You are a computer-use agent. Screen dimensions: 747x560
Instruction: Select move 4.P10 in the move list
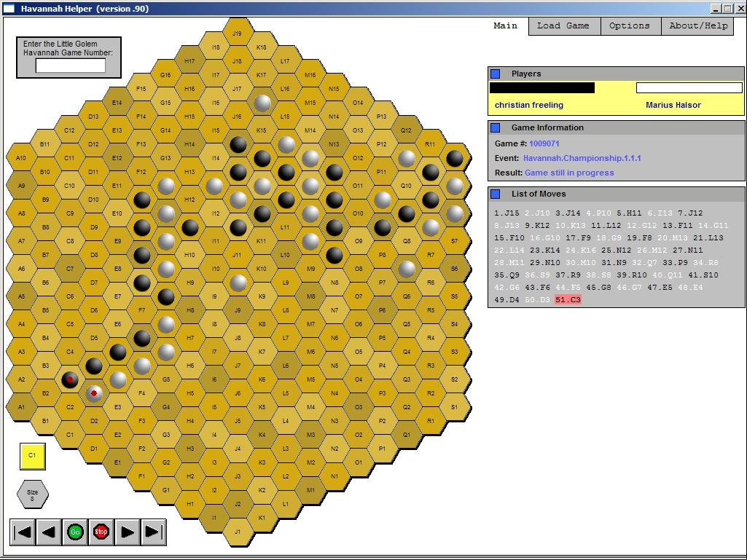coord(599,213)
